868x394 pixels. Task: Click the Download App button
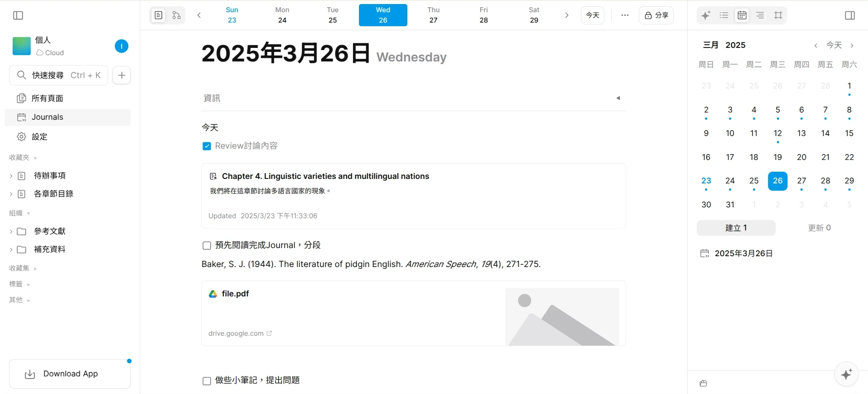coord(70,374)
